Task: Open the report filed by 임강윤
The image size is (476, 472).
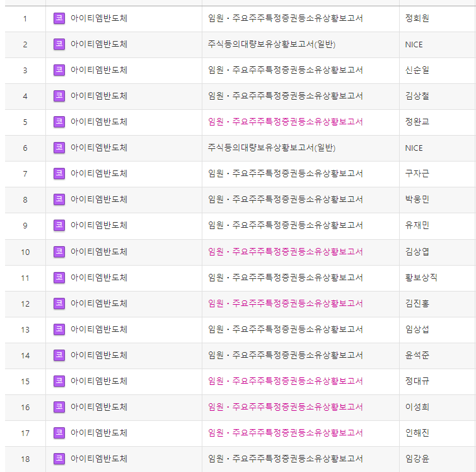Action: [286, 458]
